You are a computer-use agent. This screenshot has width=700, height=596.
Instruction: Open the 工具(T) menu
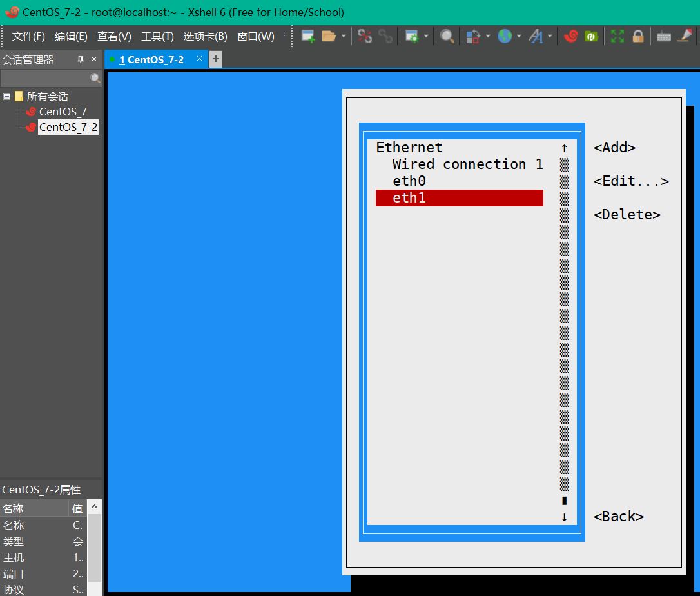coord(157,36)
